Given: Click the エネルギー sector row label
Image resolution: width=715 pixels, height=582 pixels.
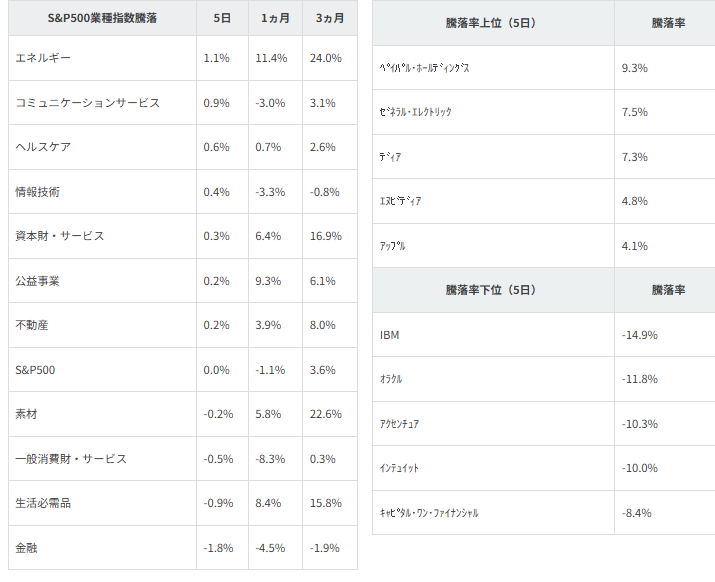Looking at the screenshot, I should point(43,58).
